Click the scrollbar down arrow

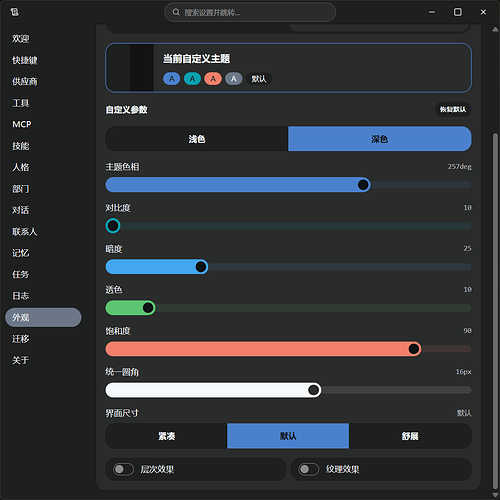495,495
